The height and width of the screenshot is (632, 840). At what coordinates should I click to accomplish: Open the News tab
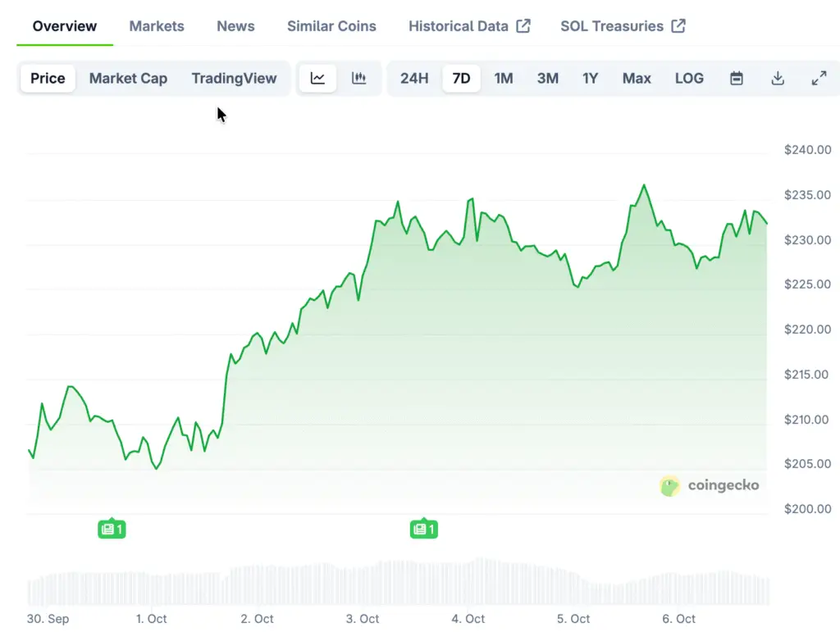click(235, 26)
